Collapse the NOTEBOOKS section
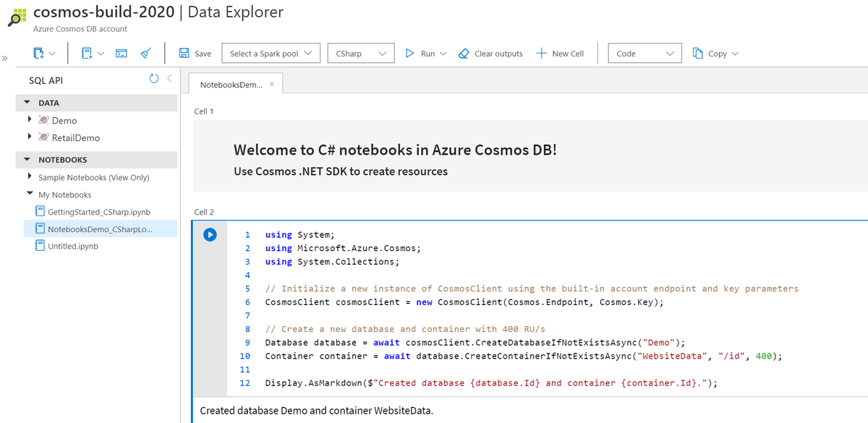Screen dimensions: 868x423 (27, 160)
